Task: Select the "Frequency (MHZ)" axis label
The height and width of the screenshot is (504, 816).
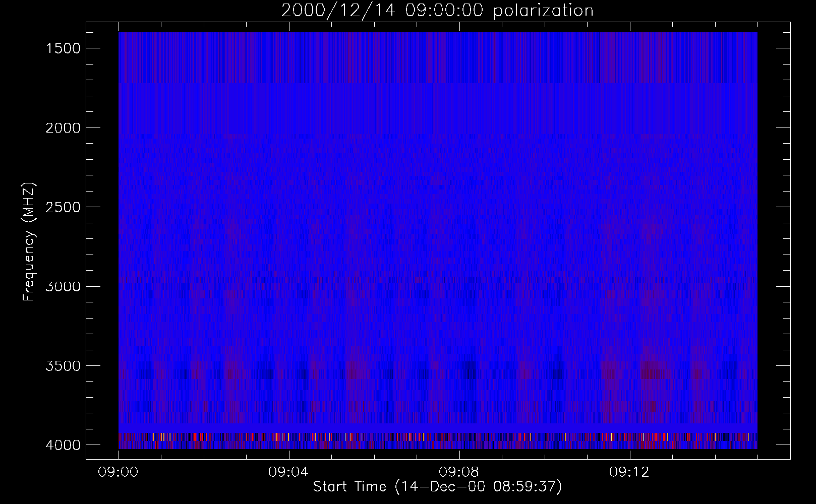Action: (x=29, y=241)
